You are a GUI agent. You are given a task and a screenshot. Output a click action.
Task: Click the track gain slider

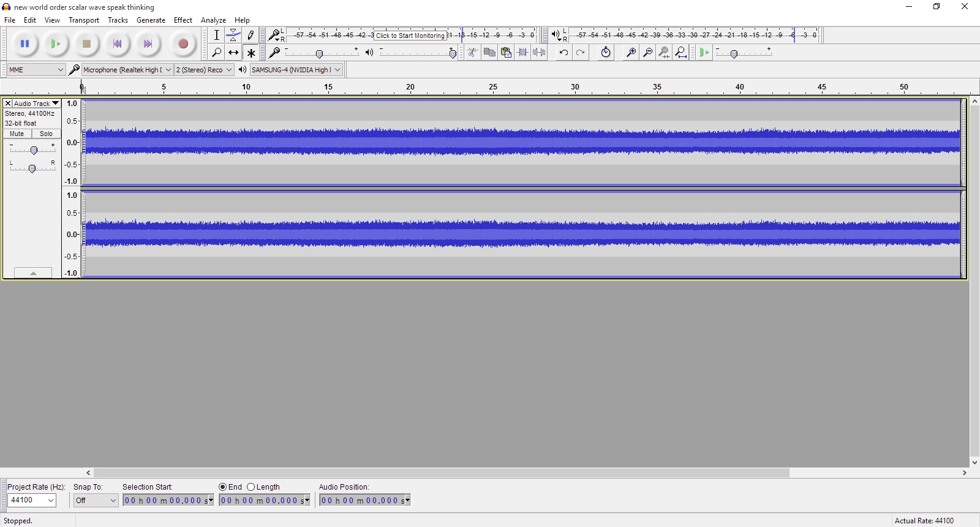point(34,150)
